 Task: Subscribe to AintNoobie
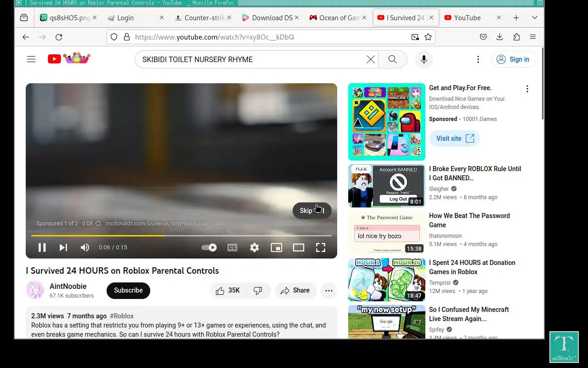click(x=128, y=290)
